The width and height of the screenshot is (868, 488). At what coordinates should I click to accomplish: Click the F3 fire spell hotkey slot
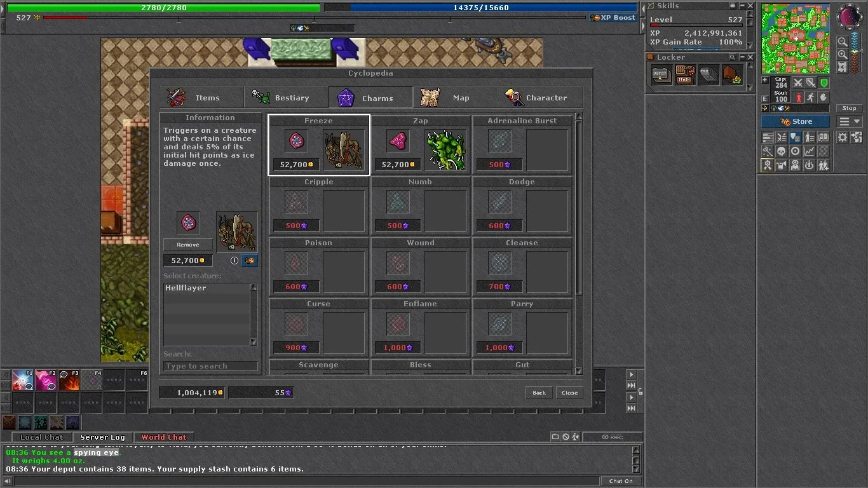(x=69, y=380)
